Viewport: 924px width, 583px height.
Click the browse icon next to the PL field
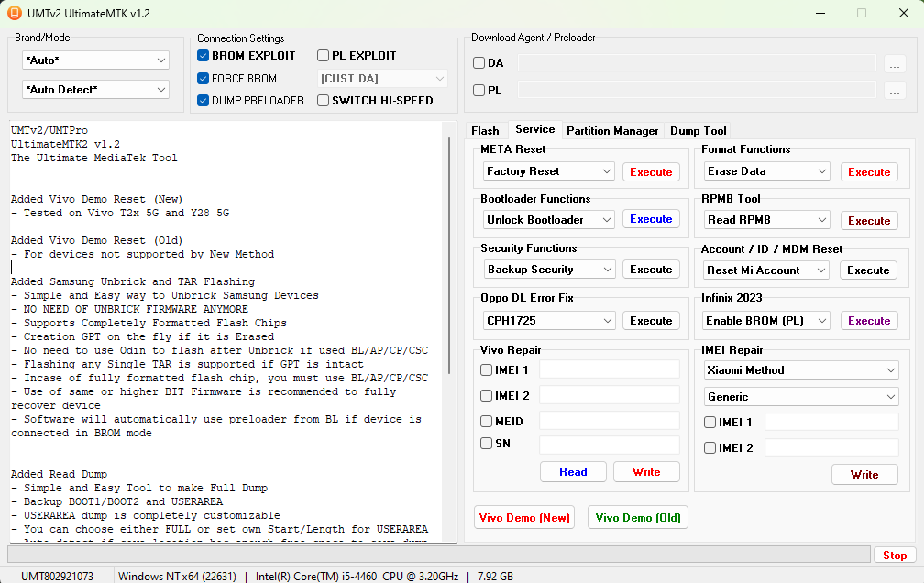[896, 90]
